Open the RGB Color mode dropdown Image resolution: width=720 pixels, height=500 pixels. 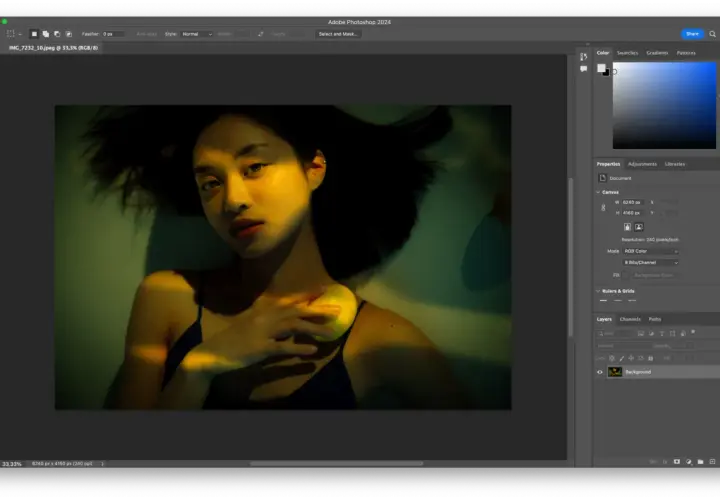(x=651, y=251)
